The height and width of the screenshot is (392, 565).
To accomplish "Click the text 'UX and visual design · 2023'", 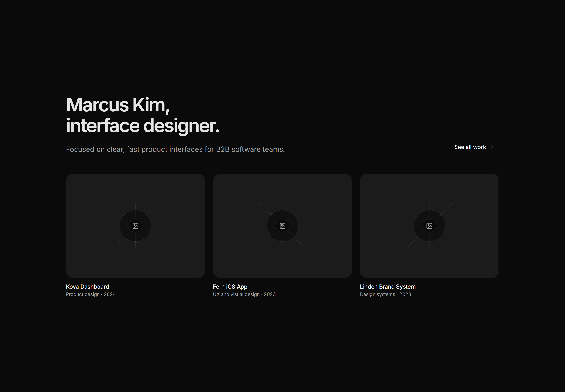I will (244, 294).
